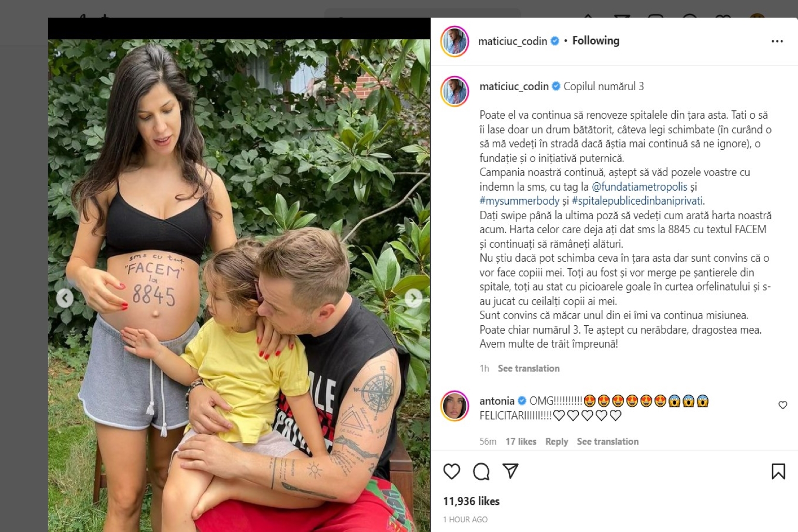
Task: View the 11,936 likes list
Action: pyautogui.click(x=471, y=501)
